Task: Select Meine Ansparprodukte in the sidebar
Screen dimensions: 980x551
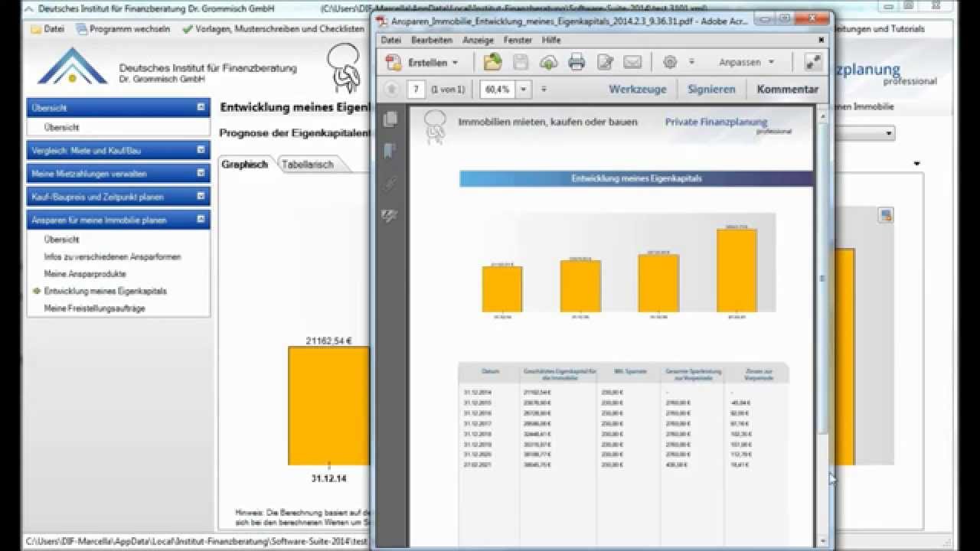Action: pos(85,274)
